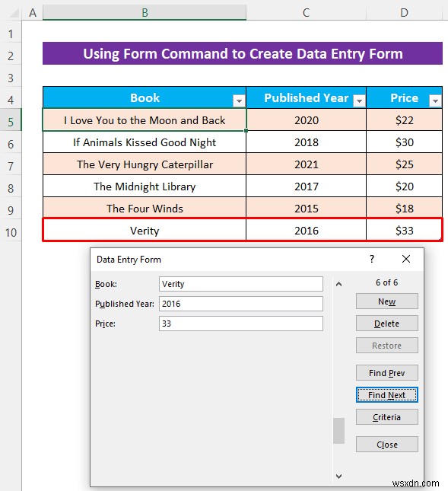Select the year cell 2018

click(x=307, y=142)
